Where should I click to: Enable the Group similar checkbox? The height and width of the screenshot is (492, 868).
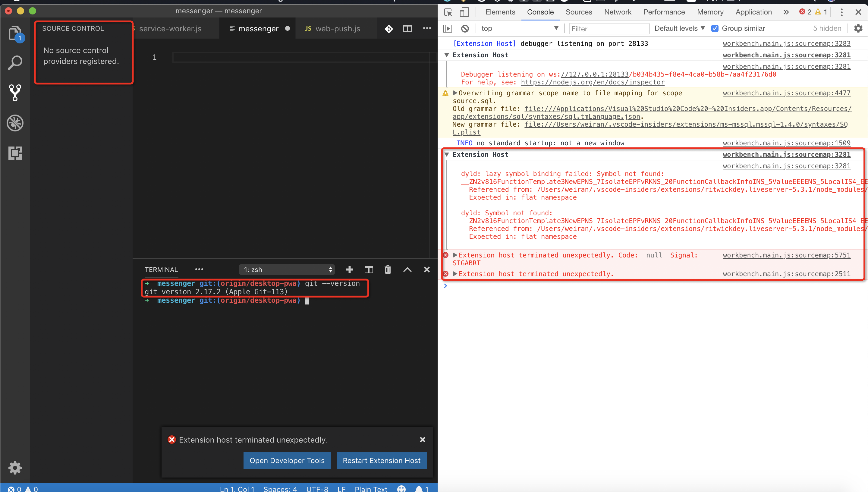[x=715, y=28]
